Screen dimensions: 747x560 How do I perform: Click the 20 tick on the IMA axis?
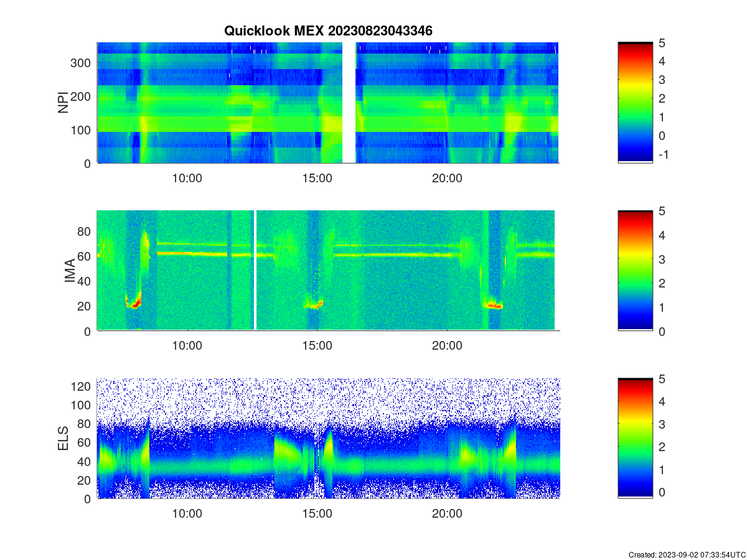click(x=85, y=306)
